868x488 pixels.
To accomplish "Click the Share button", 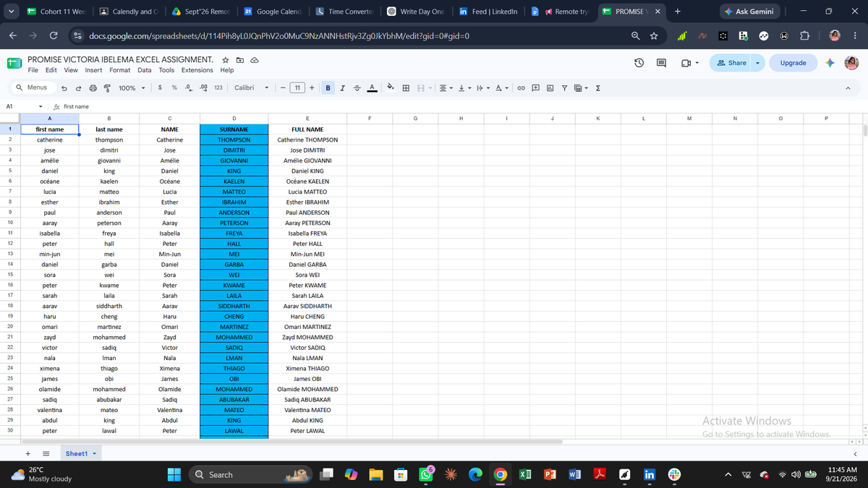I will 731,63.
